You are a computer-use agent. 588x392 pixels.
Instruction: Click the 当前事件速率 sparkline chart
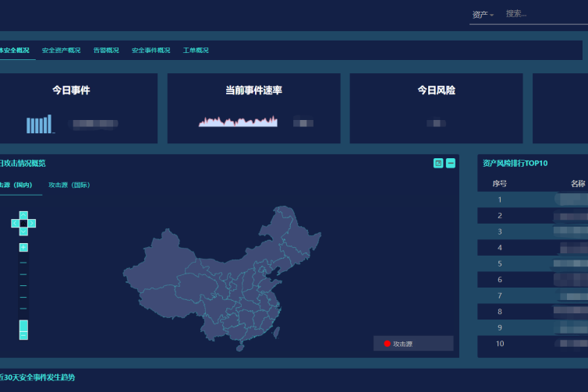pyautogui.click(x=238, y=122)
